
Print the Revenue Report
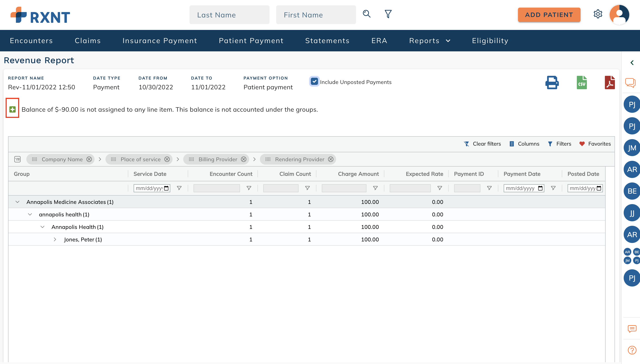pos(552,82)
